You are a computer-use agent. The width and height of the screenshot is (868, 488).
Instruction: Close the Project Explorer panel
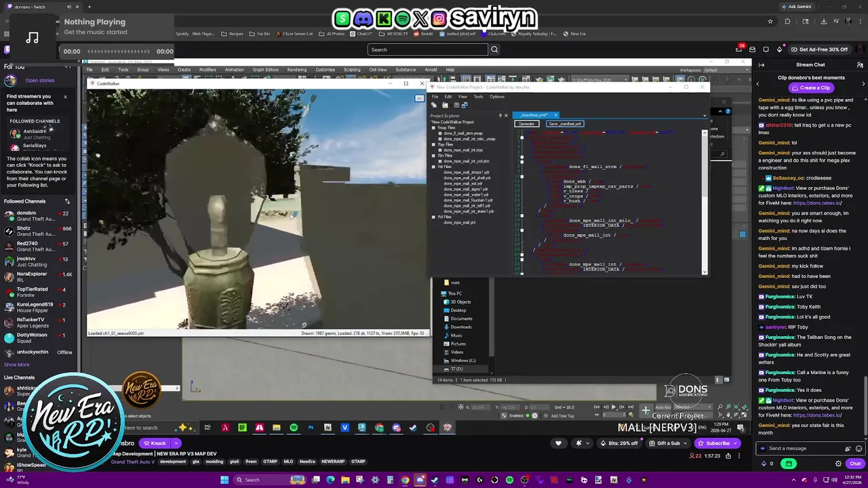pos(506,115)
